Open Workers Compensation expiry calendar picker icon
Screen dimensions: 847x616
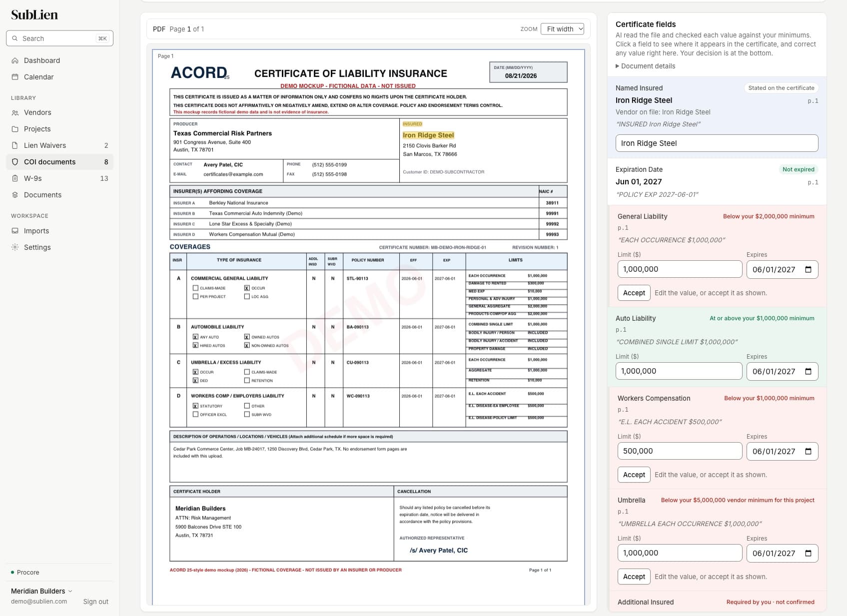(808, 451)
